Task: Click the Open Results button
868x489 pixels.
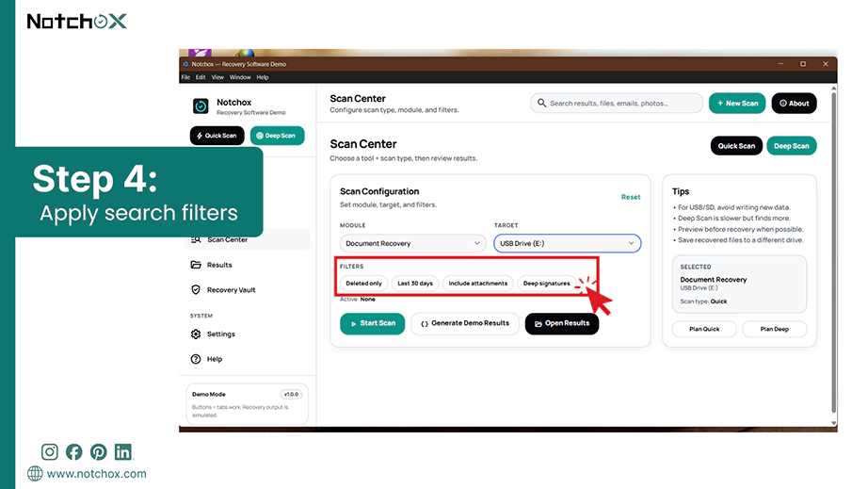Action: (562, 323)
